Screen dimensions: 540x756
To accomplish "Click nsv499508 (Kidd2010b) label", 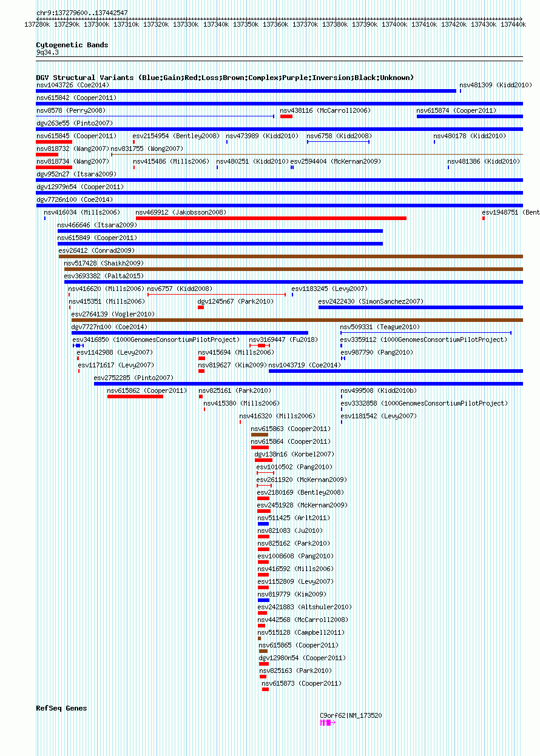I will (379, 390).
